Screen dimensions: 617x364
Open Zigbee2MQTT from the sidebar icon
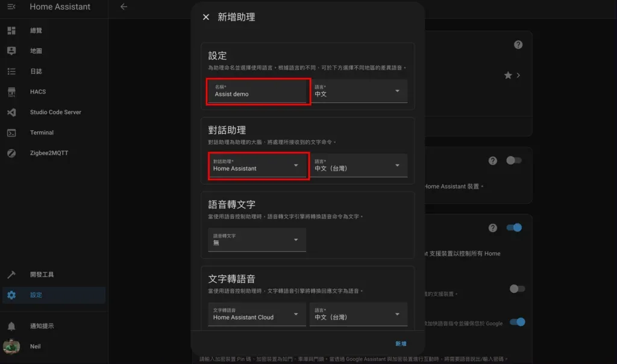[12, 152]
